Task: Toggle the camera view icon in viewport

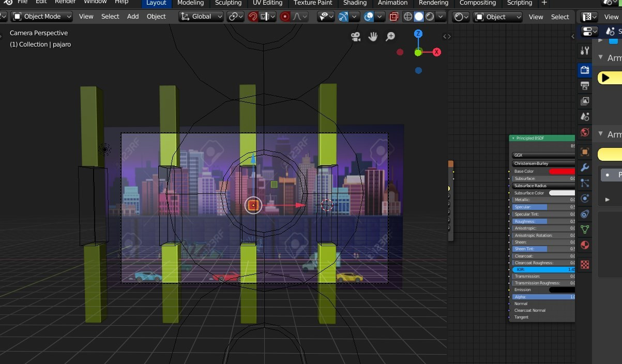Action: 356,36
